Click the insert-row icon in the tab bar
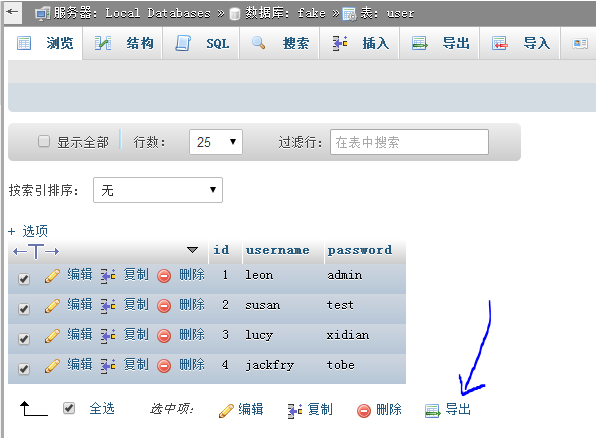This screenshot has height=438, width=596. tap(340, 43)
